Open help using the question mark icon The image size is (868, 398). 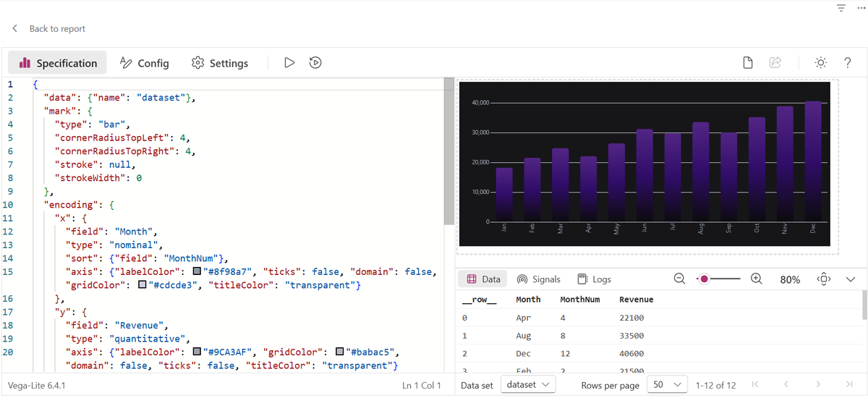coord(847,63)
